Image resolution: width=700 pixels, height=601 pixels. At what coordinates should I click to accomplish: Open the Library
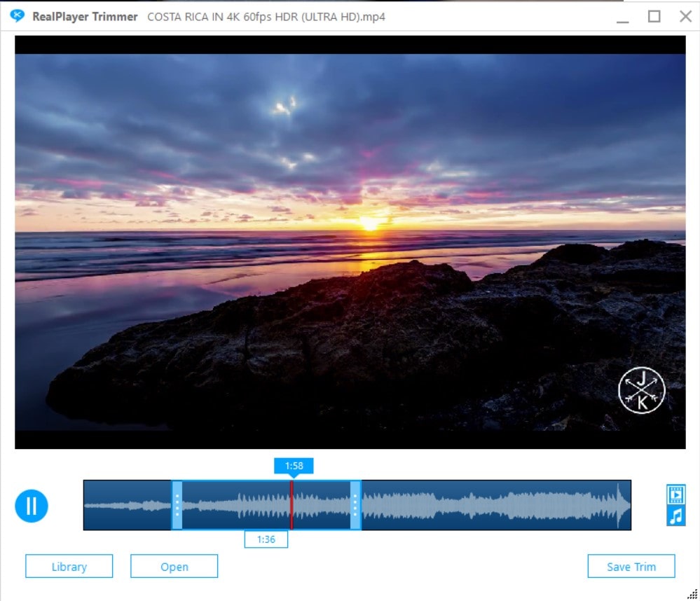[x=69, y=567]
